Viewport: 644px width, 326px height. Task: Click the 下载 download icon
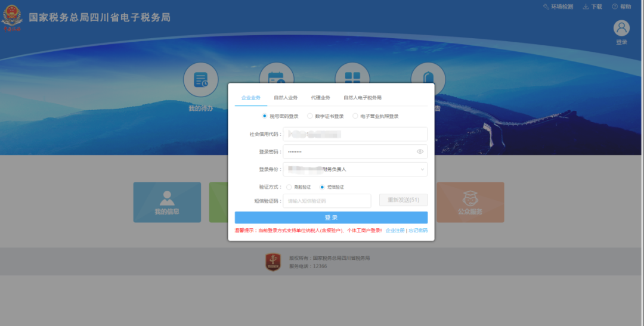pyautogui.click(x=586, y=7)
